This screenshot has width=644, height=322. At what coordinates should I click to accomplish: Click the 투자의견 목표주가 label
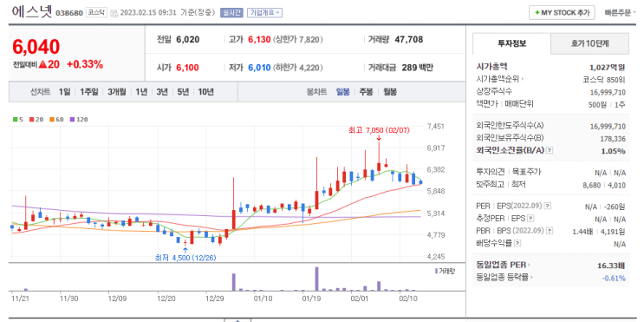click(509, 172)
